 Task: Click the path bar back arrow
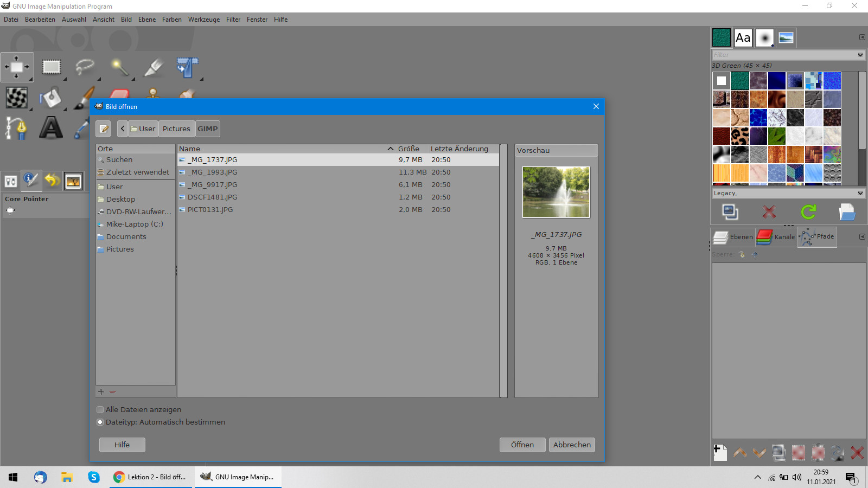[123, 129]
